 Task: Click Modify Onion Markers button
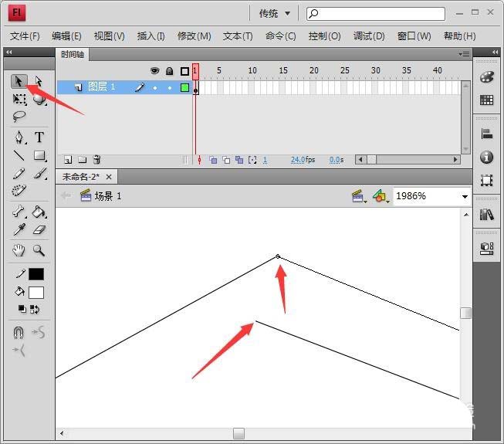point(252,160)
